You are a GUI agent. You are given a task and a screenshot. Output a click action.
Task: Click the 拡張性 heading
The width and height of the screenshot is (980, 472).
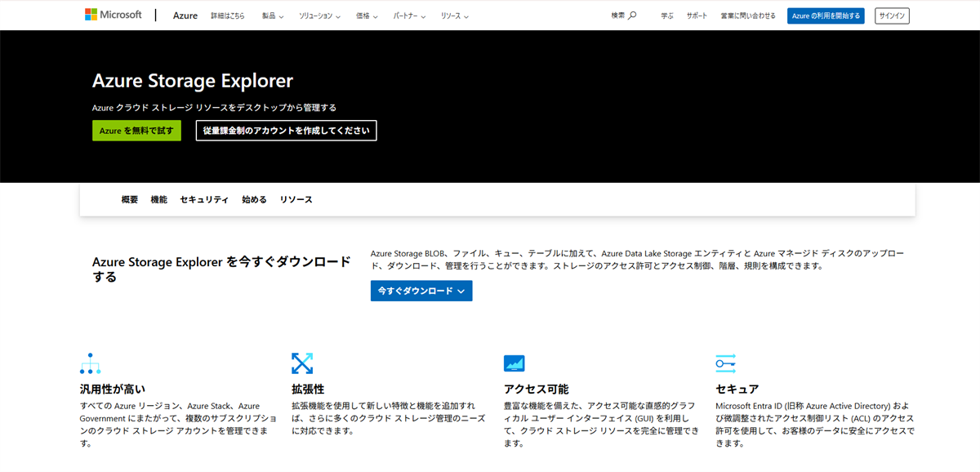308,389
